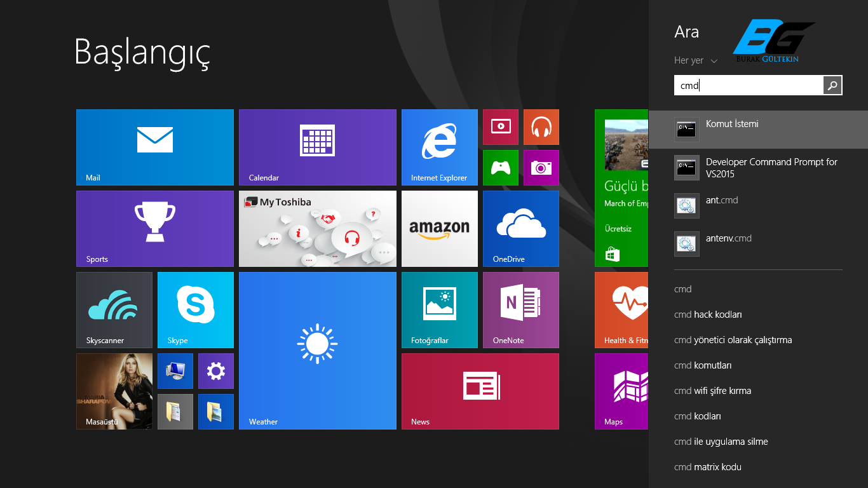Open the Fotoğraflar photos tile

440,310
